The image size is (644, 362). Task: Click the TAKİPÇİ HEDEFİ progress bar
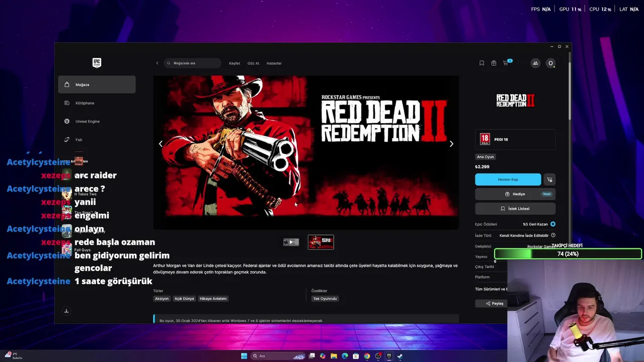(568, 254)
